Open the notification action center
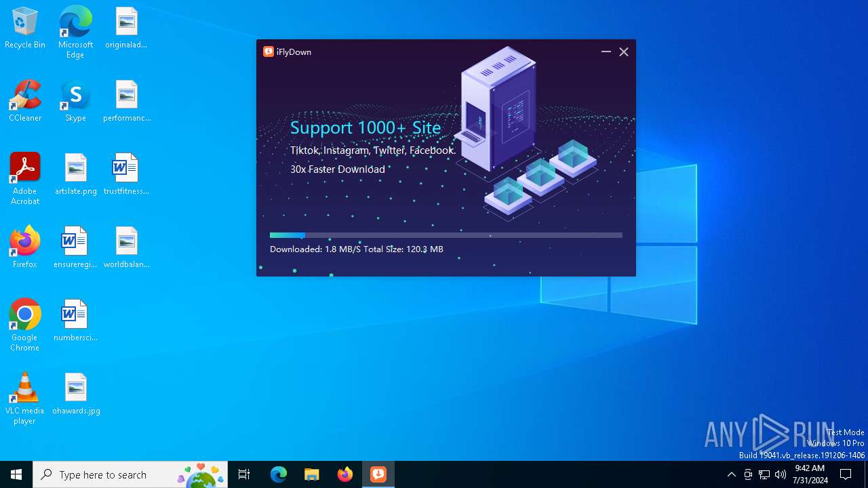This screenshot has height=488, width=868. (846, 474)
